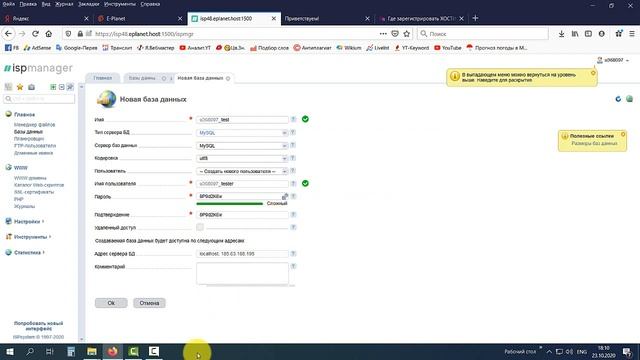Open page actions three-dots menu
Image resolution: width=640 pixels, height=360 pixels.
pyautogui.click(x=383, y=34)
